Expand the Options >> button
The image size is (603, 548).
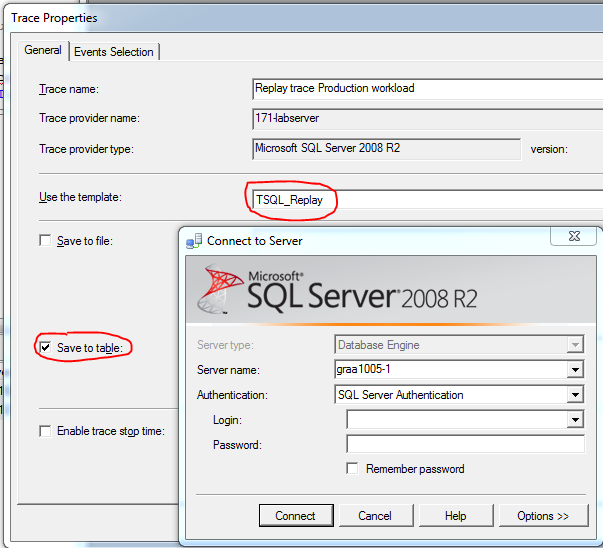(x=543, y=516)
